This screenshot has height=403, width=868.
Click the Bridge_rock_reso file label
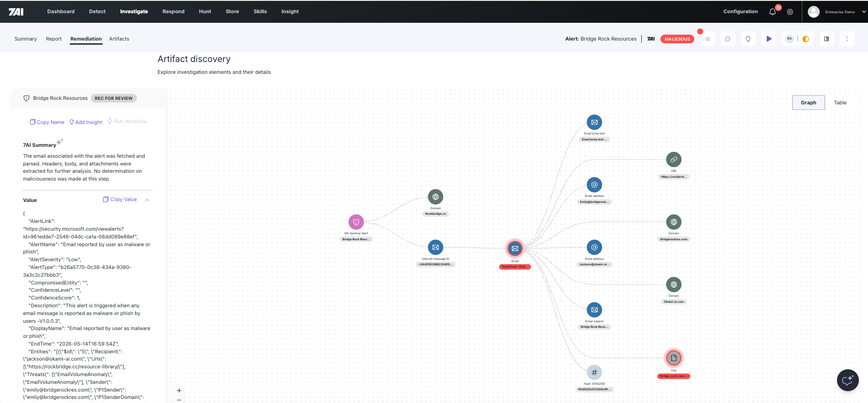point(674,376)
